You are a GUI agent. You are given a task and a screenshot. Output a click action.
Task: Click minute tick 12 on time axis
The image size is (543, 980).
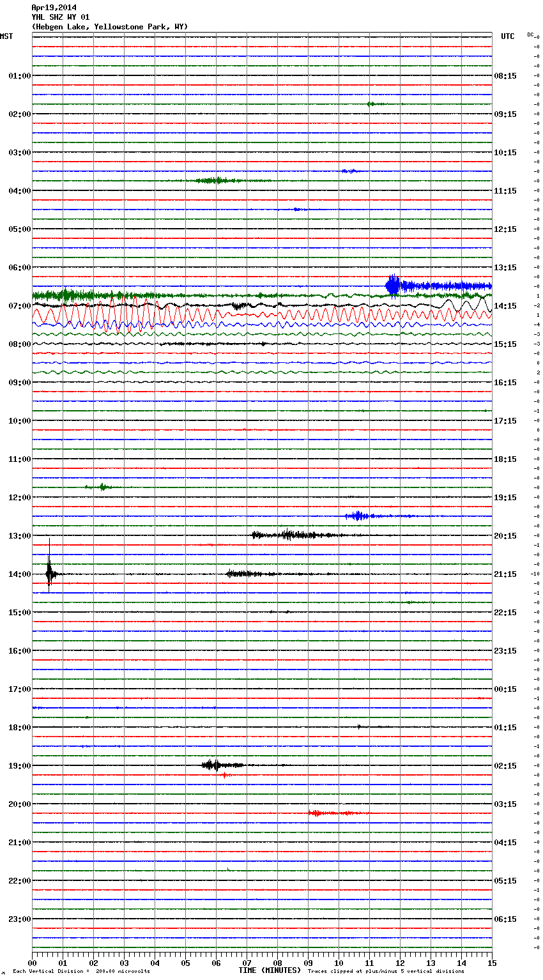(x=400, y=963)
